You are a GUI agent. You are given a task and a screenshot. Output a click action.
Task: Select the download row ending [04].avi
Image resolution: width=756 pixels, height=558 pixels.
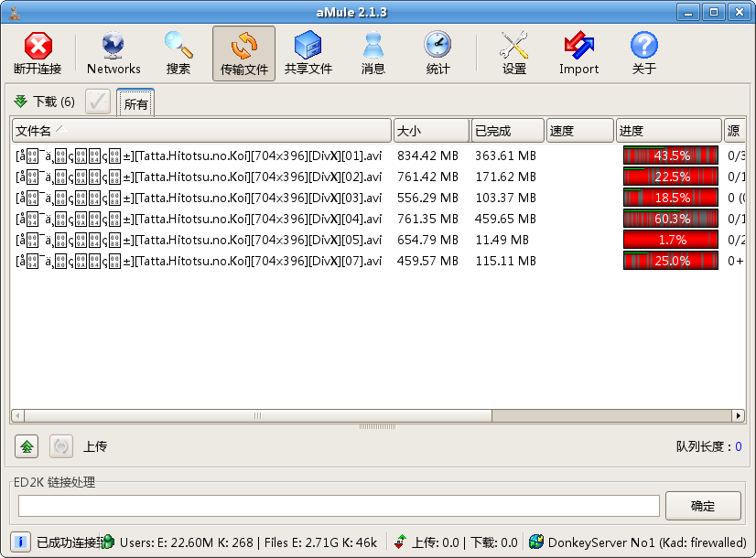(378, 219)
